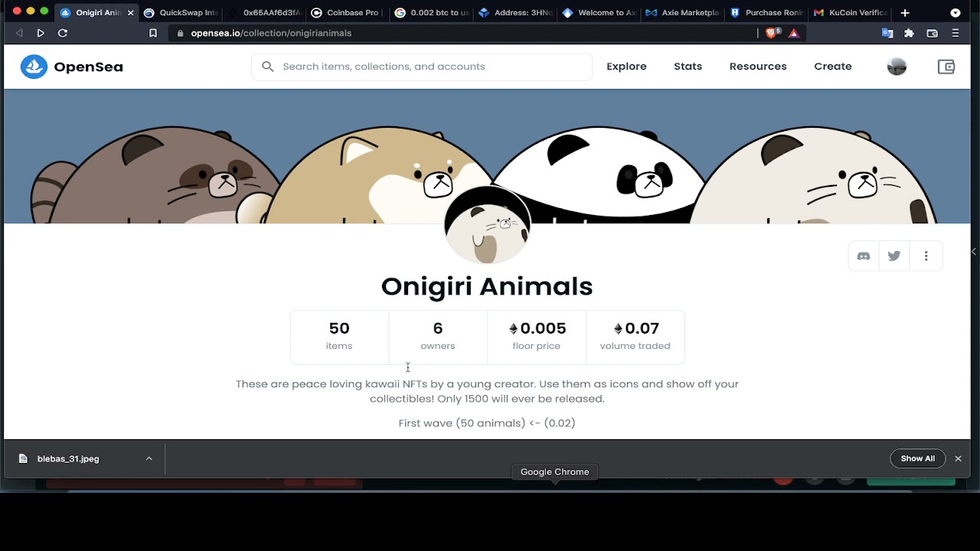
Task: Open downloaded file blebas_31.jpeg
Action: click(68, 458)
